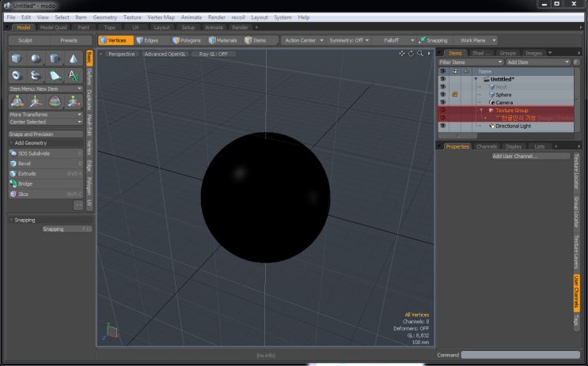Toggle visibility of the Untitled scene
This screenshot has height=366, width=588.
pyautogui.click(x=443, y=79)
